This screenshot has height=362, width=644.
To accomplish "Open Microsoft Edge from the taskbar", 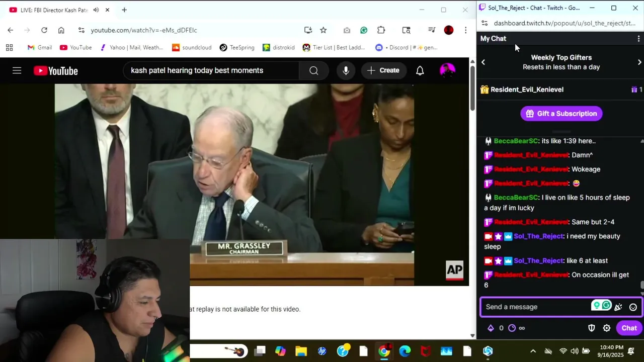I will [x=405, y=351].
